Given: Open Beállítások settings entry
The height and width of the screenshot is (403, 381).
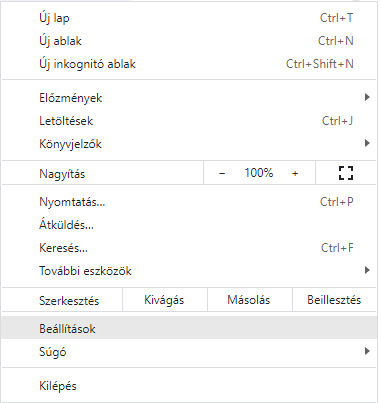Looking at the screenshot, I should 189,328.
